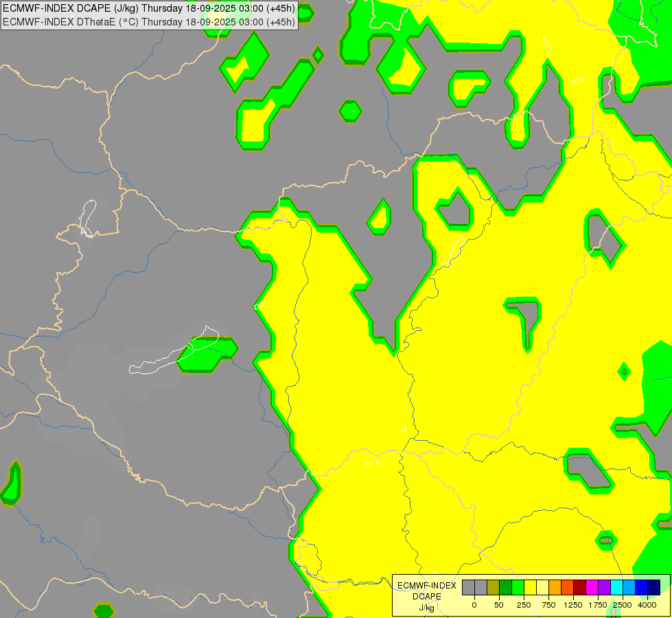
Task: Click the legend value '1250'
Action: coord(573,605)
